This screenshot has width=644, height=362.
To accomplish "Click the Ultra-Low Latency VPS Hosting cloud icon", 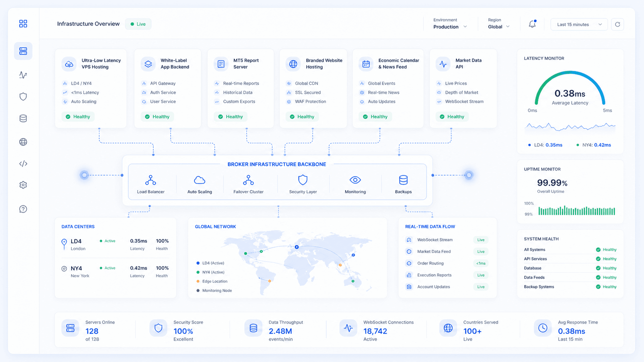I will coord(69,64).
